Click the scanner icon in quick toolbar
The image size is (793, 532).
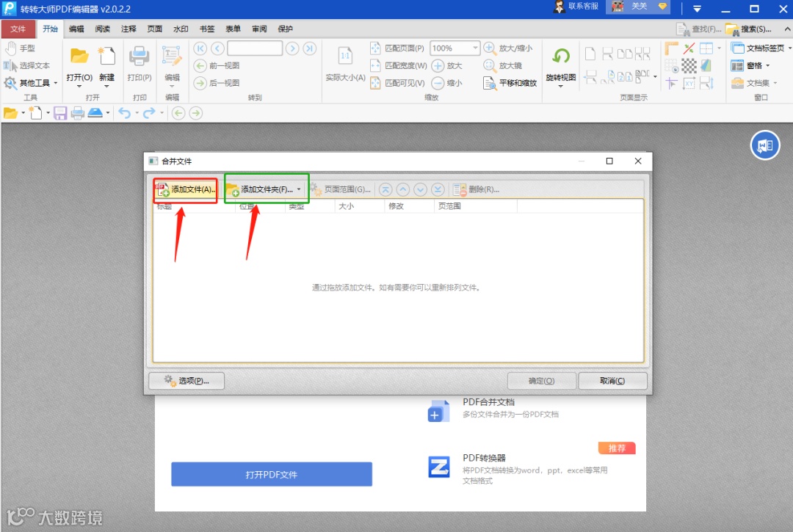click(x=95, y=113)
